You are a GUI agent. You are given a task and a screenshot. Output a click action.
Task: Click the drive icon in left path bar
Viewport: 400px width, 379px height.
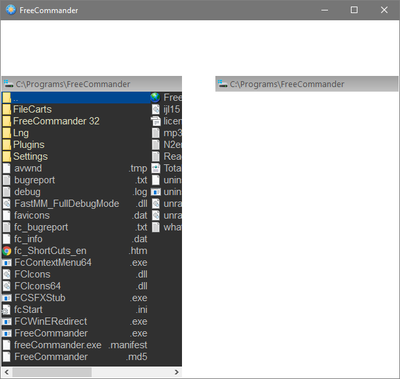(x=8, y=84)
